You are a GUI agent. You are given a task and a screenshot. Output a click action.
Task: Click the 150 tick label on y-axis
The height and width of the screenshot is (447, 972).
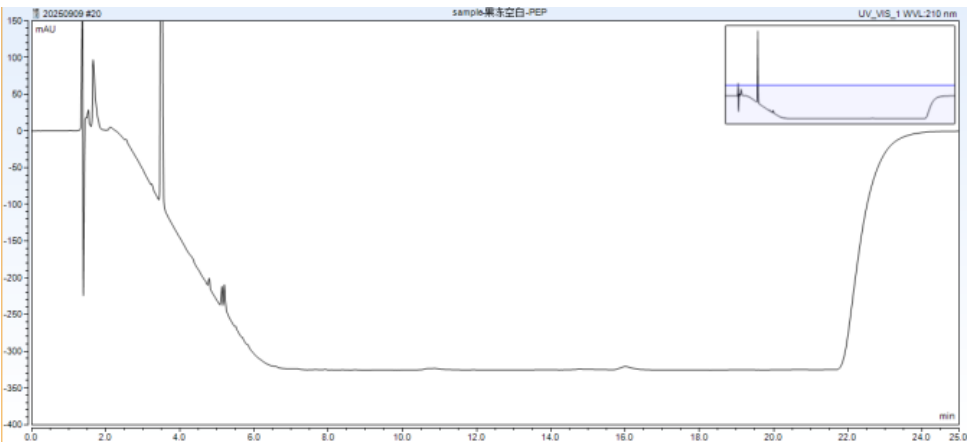point(17,20)
